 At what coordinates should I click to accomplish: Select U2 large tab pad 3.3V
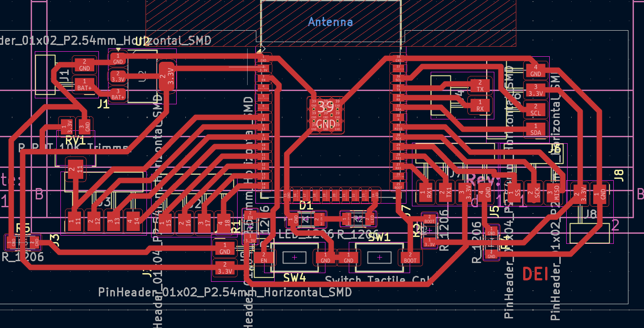(167, 76)
